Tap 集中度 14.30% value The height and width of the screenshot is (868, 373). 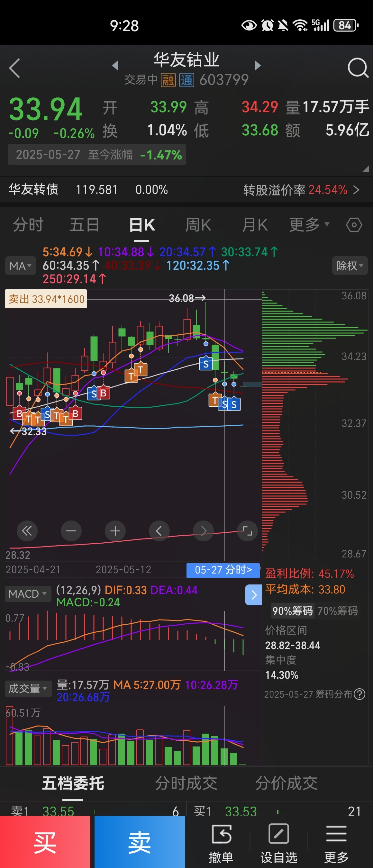pyautogui.click(x=282, y=675)
